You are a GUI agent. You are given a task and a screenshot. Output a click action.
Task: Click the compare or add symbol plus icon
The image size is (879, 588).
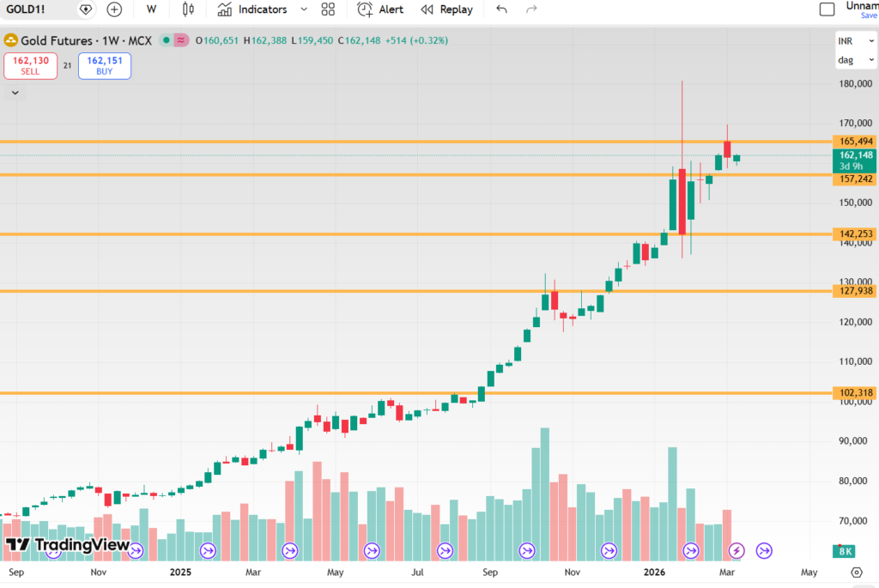[114, 9]
